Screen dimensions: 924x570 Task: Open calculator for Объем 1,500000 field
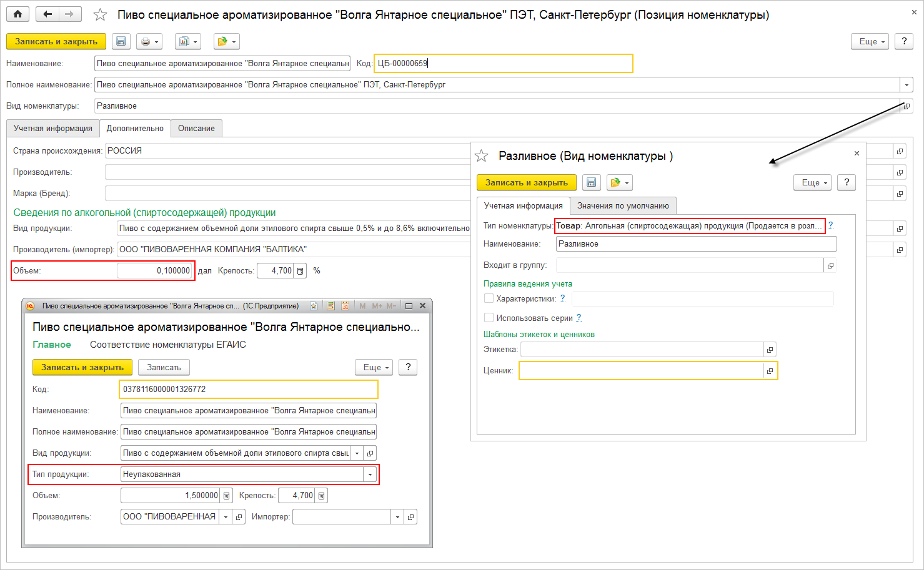coord(226,496)
